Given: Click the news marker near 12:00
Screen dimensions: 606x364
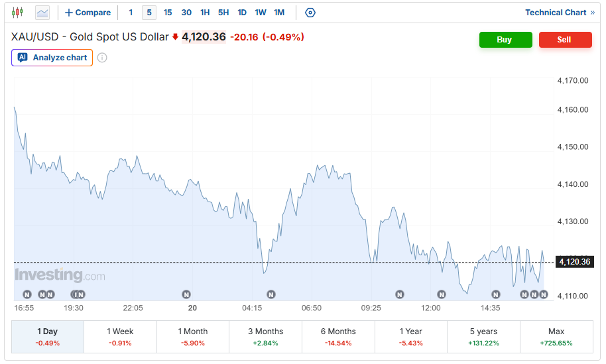Looking at the screenshot, I should [442, 294].
